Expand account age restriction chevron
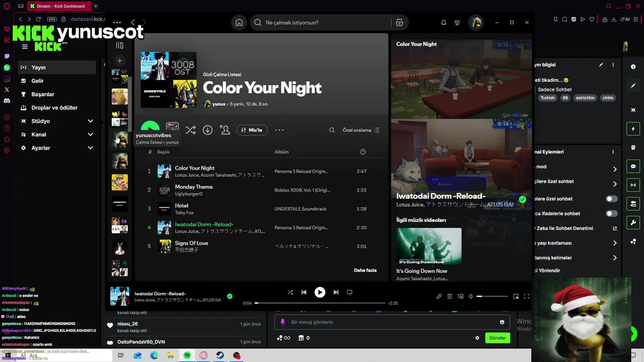The image size is (644, 362). [615, 243]
